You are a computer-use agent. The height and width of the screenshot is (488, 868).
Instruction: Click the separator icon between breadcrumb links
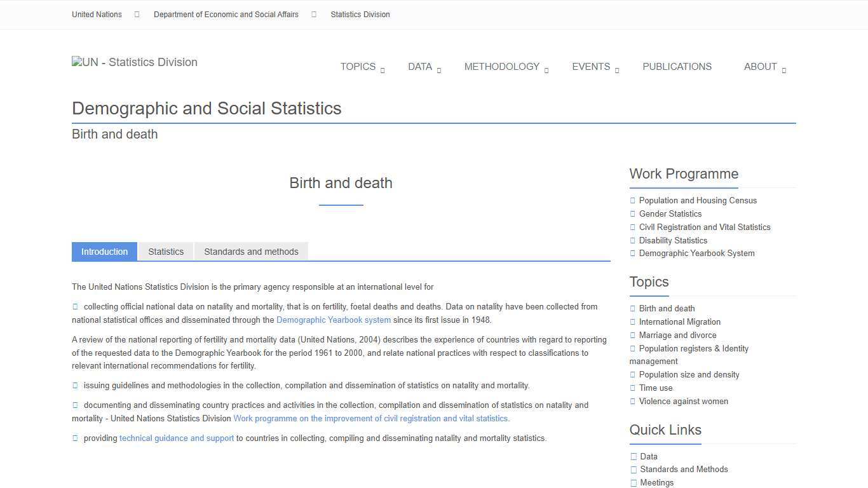coord(137,14)
